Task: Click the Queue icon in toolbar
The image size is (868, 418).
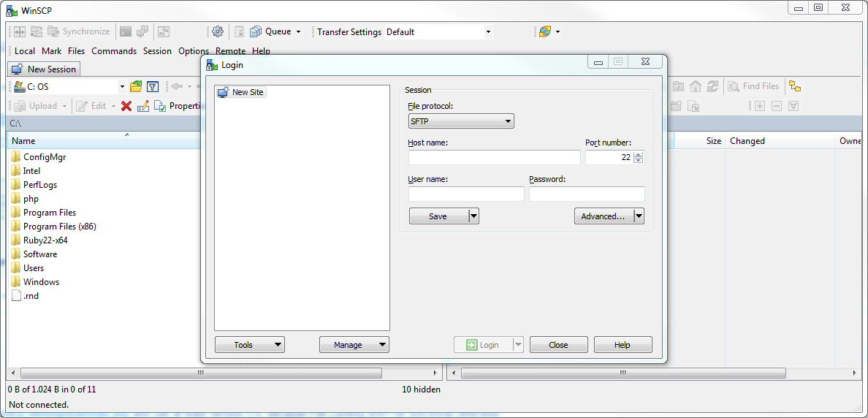Action: tap(256, 31)
